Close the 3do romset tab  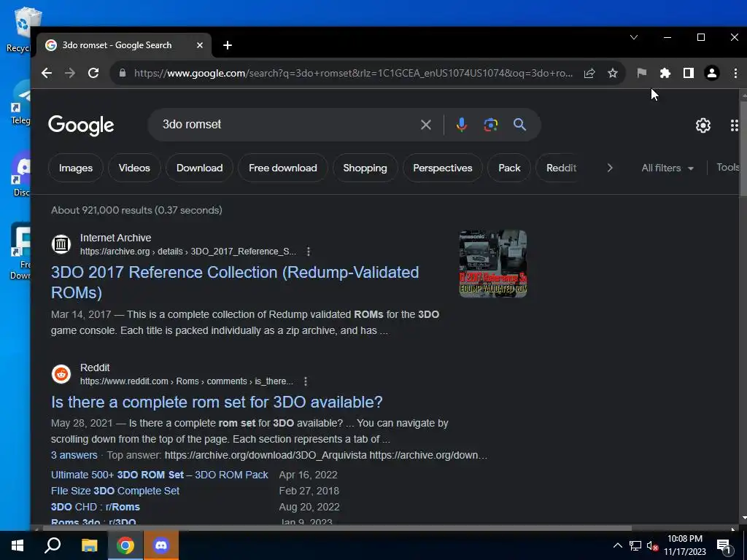click(200, 45)
